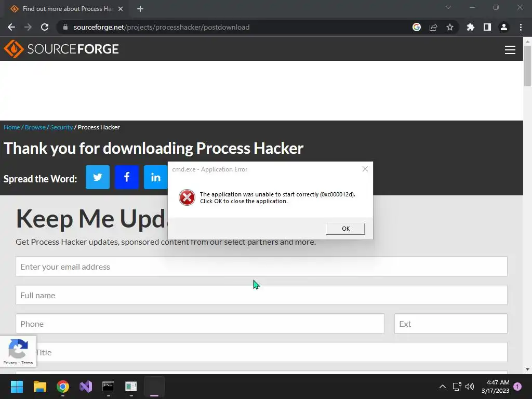Click the Phone input field
532x399 pixels.
pos(200,323)
